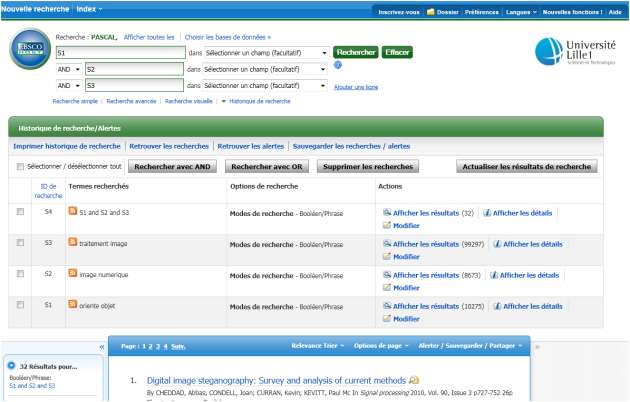
Task: Open field selector dropdown for S3 line
Action: pyautogui.click(x=265, y=86)
